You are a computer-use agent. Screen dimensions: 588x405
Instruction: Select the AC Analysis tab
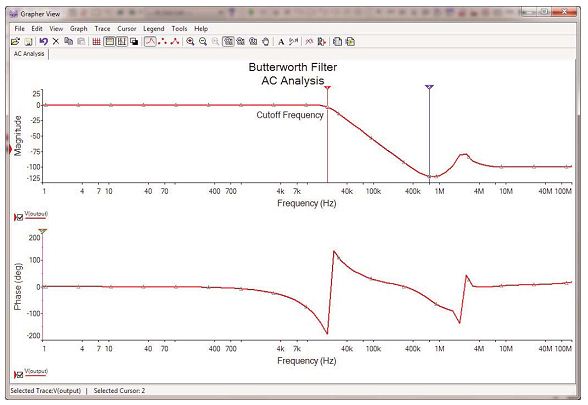[x=29, y=54]
